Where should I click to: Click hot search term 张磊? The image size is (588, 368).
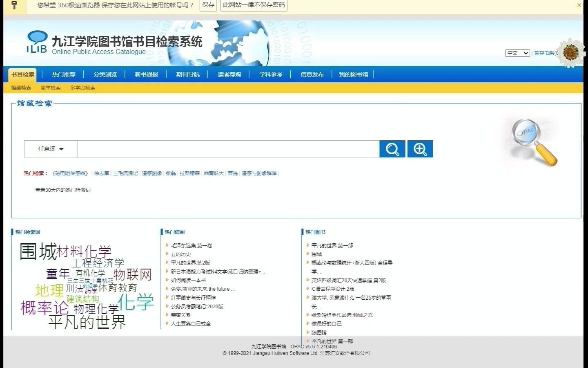[x=171, y=173]
